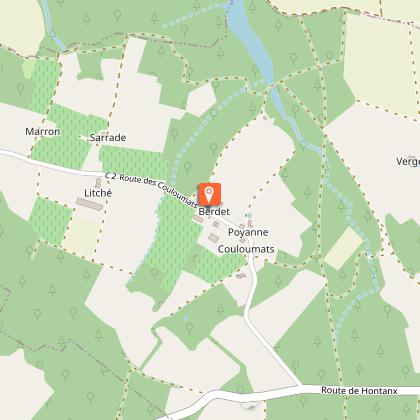Select the Berdet place label
This screenshot has height=420, width=420.
point(214,212)
